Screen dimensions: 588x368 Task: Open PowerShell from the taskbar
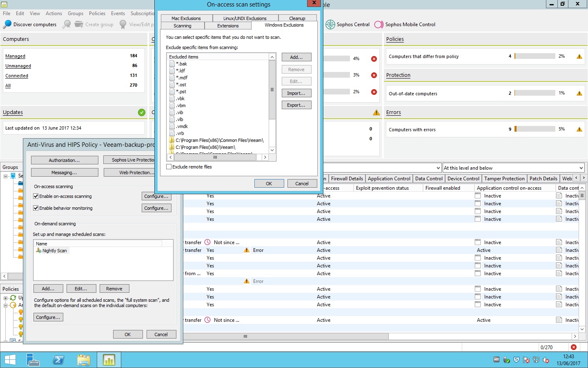(x=58, y=360)
